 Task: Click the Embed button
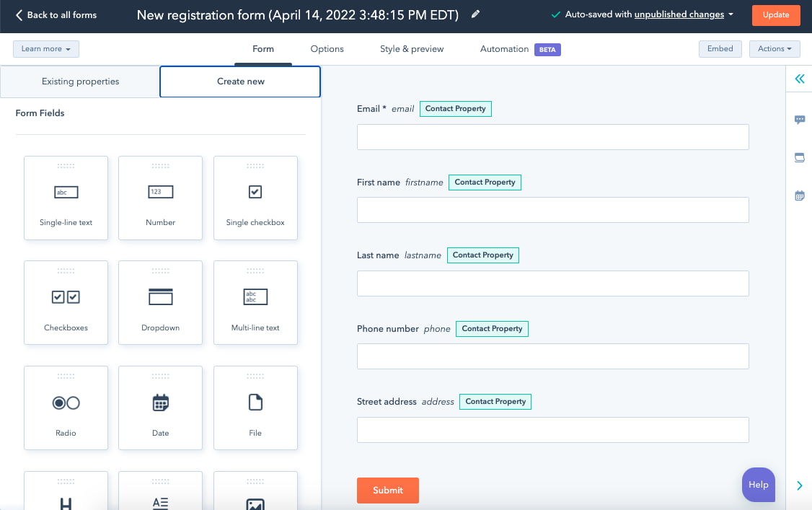(x=720, y=48)
